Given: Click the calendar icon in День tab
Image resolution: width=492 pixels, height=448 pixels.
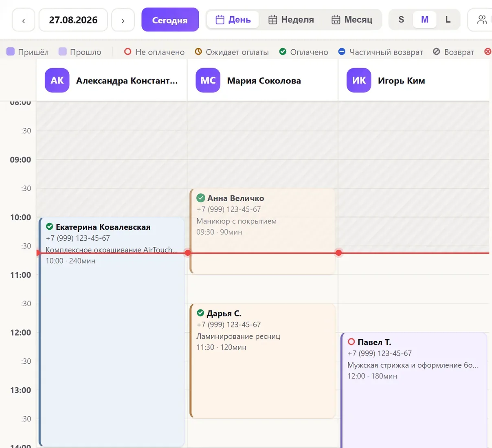Looking at the screenshot, I should point(220,20).
